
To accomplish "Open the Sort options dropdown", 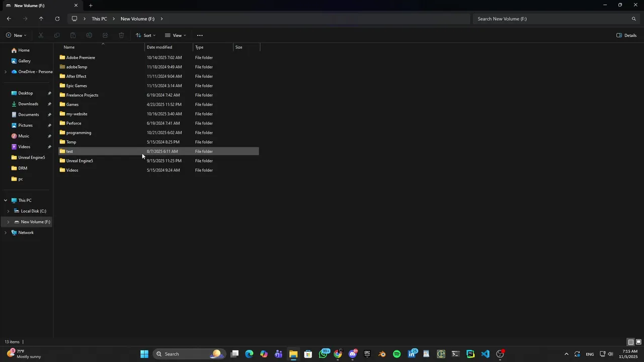I will pyautogui.click(x=145, y=35).
